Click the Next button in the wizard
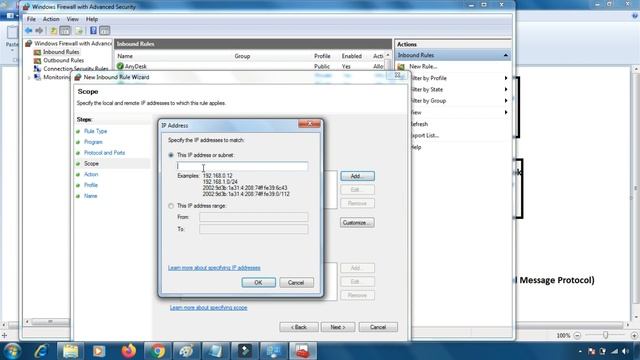The image size is (640, 360). pos(338,327)
